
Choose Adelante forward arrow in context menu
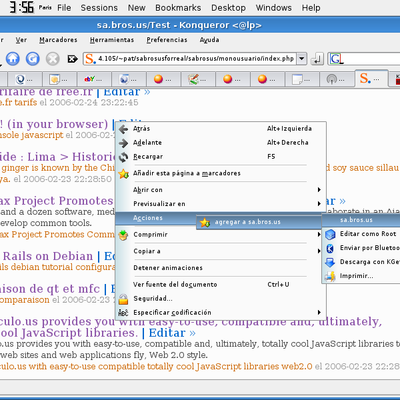tap(123, 143)
